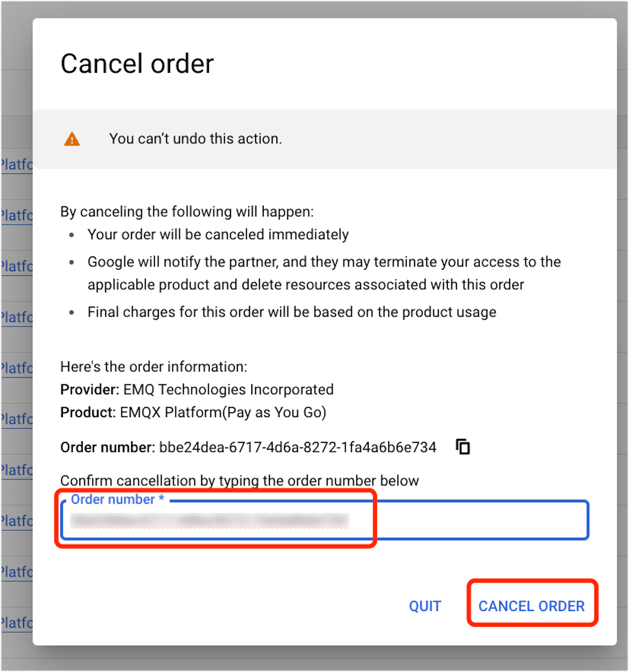Open the background Platform link beside "Here's the order information"

pyautogui.click(x=16, y=368)
